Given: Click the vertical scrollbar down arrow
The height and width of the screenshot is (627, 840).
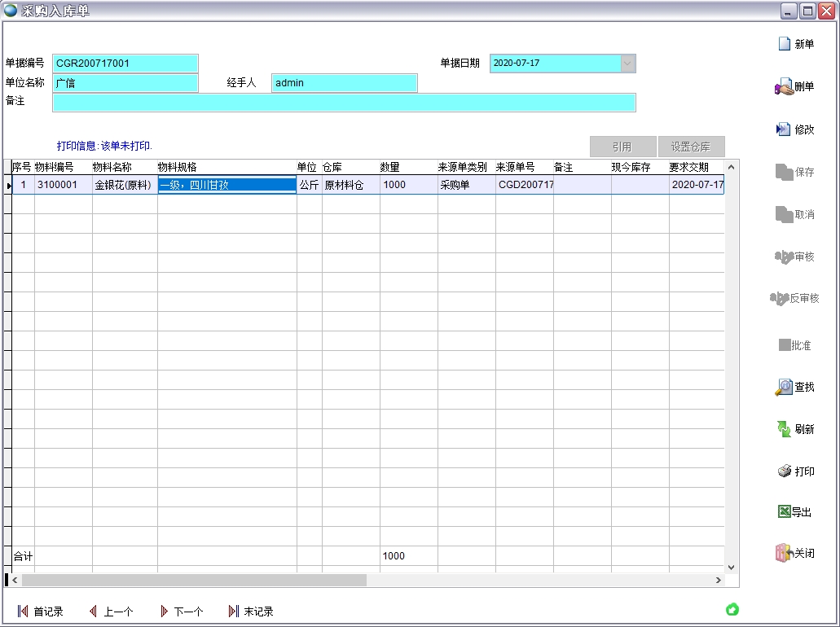Looking at the screenshot, I should [731, 567].
